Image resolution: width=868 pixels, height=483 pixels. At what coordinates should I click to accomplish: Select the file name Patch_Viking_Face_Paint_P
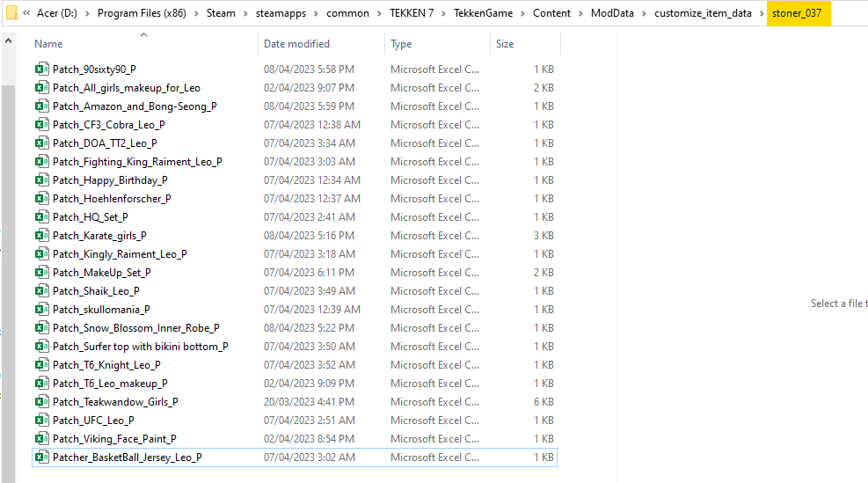coord(114,439)
